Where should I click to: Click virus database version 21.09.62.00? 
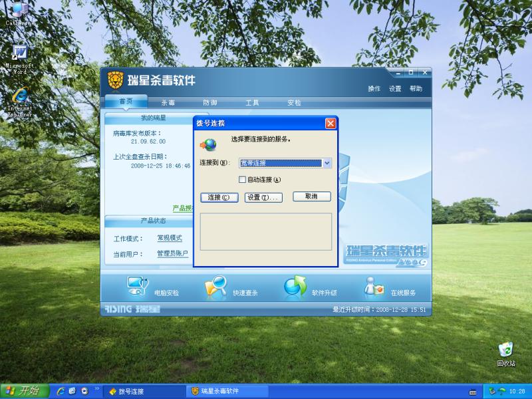pyautogui.click(x=148, y=142)
